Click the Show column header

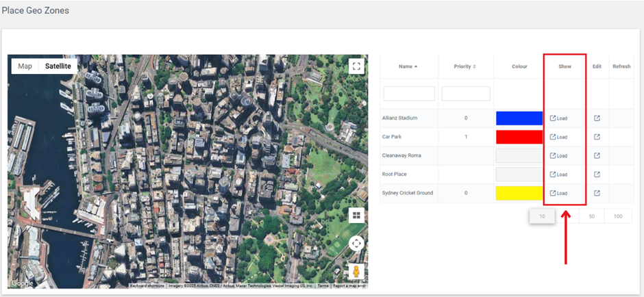coord(565,66)
